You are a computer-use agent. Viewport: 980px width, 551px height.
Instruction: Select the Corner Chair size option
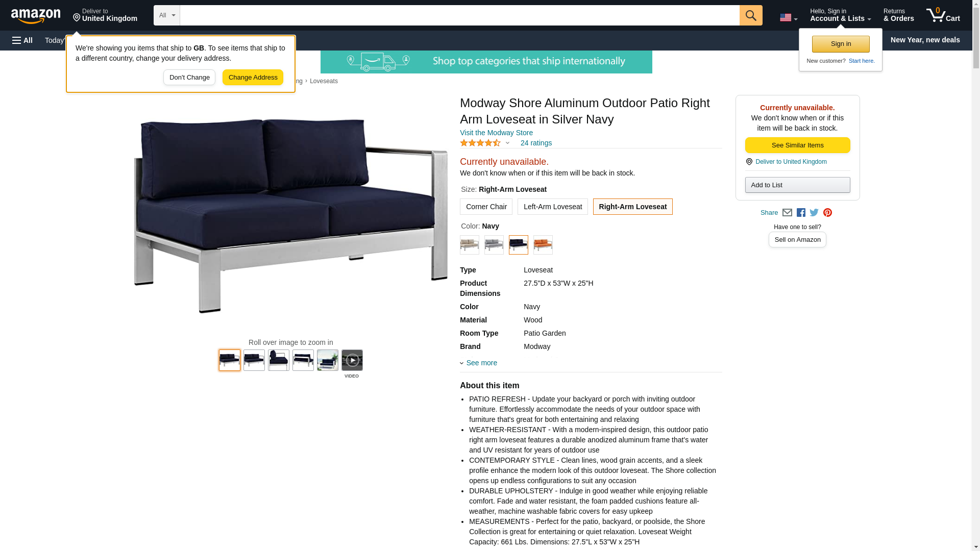pyautogui.click(x=486, y=207)
